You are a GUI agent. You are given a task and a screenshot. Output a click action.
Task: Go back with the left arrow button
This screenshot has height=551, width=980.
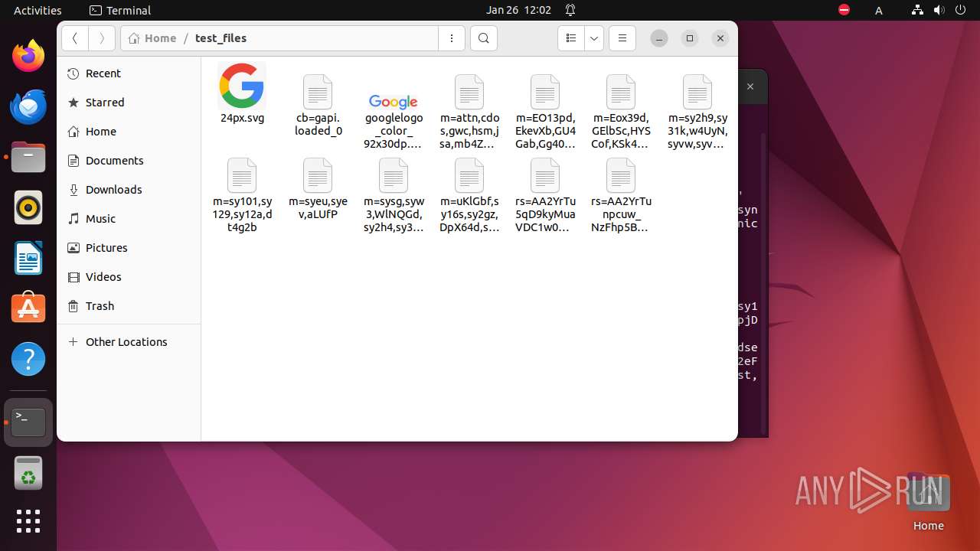click(75, 38)
